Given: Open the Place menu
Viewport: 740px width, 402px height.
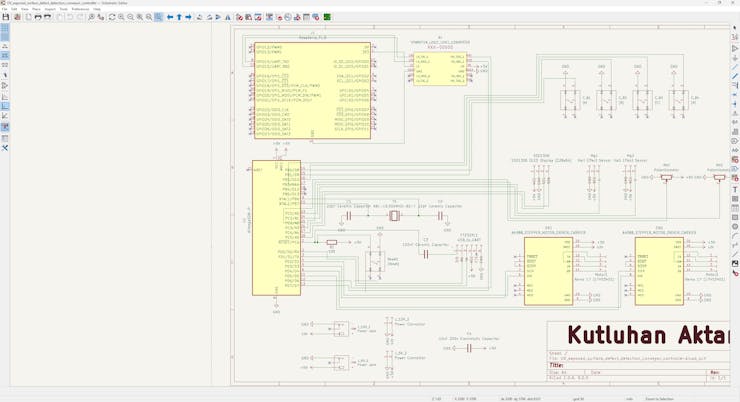Looking at the screenshot, I should (x=36, y=9).
